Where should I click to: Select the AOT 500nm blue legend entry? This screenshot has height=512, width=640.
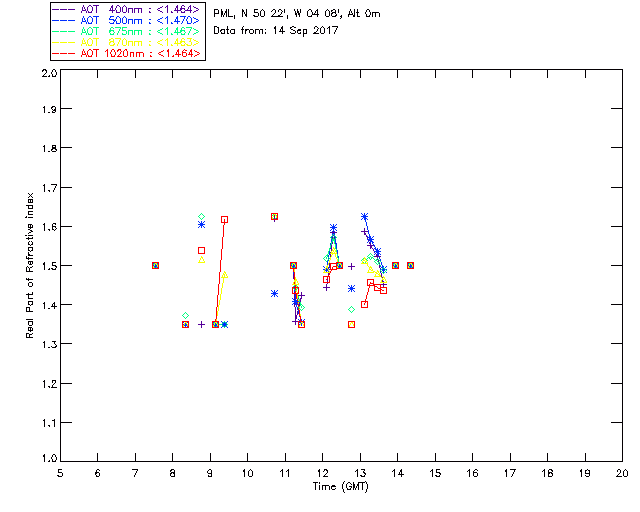pos(126,20)
